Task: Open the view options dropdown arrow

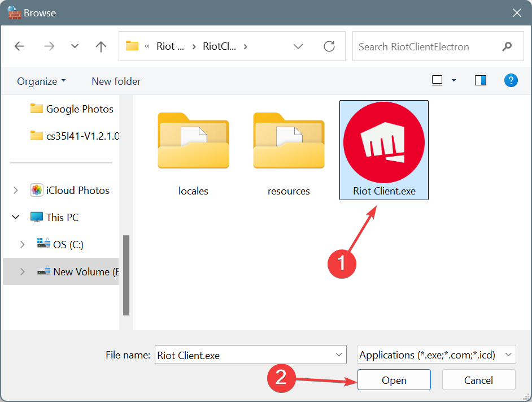Action: tap(453, 80)
